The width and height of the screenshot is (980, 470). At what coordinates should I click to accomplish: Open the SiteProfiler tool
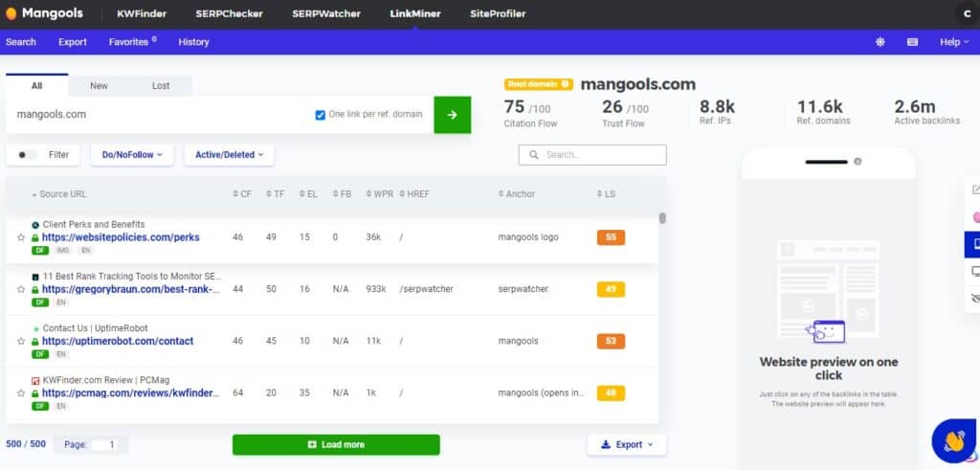498,13
